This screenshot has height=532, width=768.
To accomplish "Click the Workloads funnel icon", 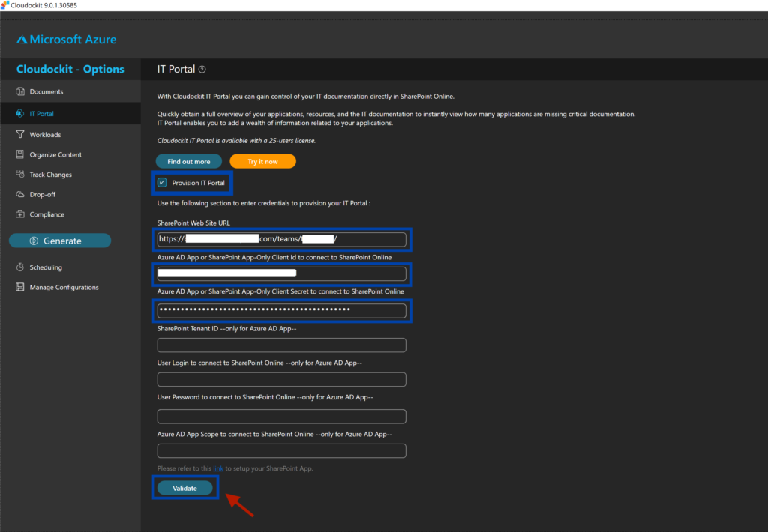I will coord(20,134).
